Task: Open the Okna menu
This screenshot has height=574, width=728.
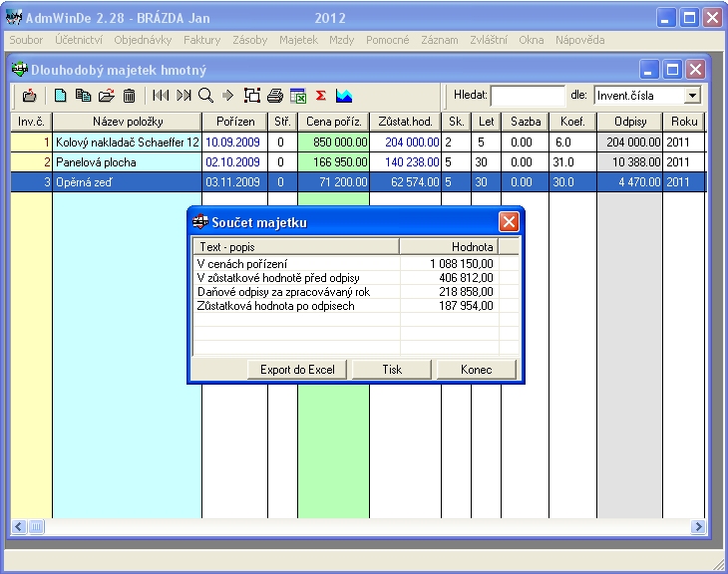Action: [x=532, y=40]
